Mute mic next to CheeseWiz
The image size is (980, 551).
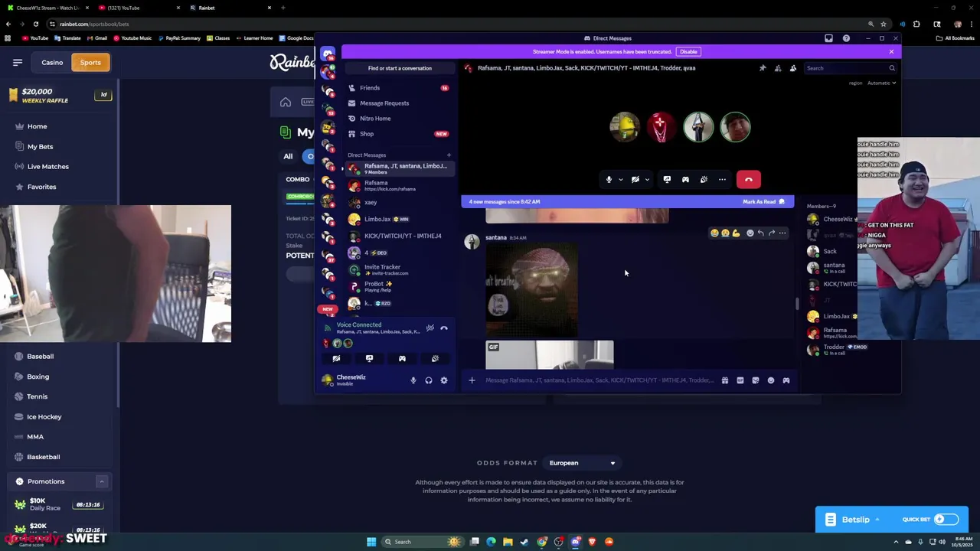(x=413, y=380)
